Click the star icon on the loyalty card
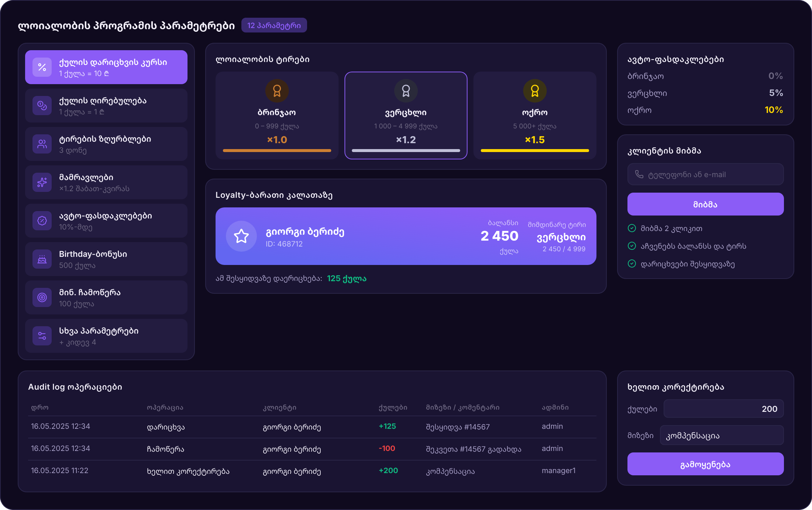 point(241,236)
